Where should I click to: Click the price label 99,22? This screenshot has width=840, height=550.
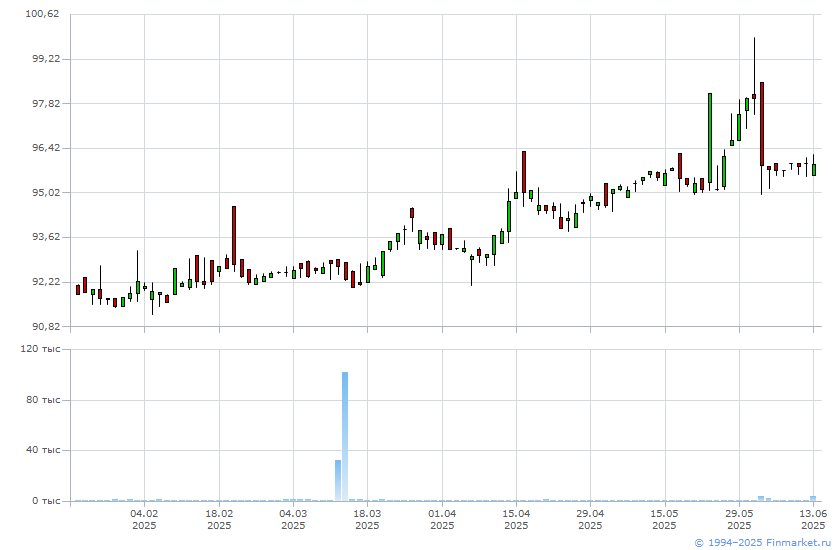coord(46,58)
